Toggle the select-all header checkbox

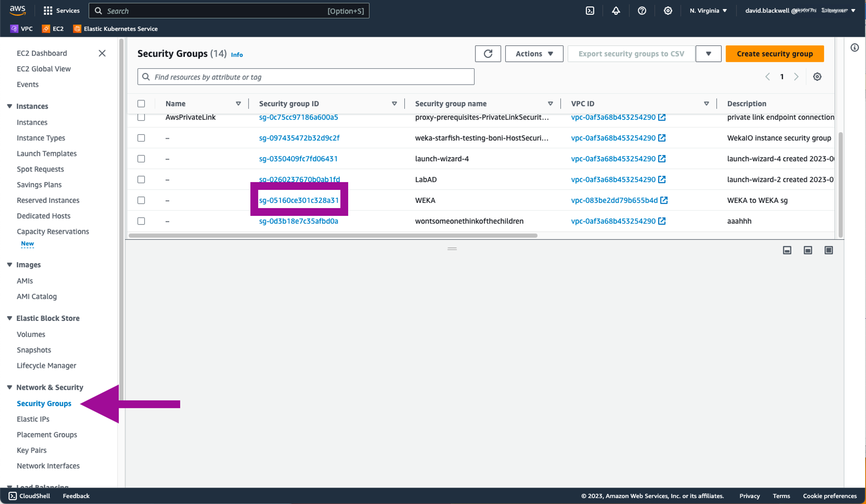click(x=141, y=103)
